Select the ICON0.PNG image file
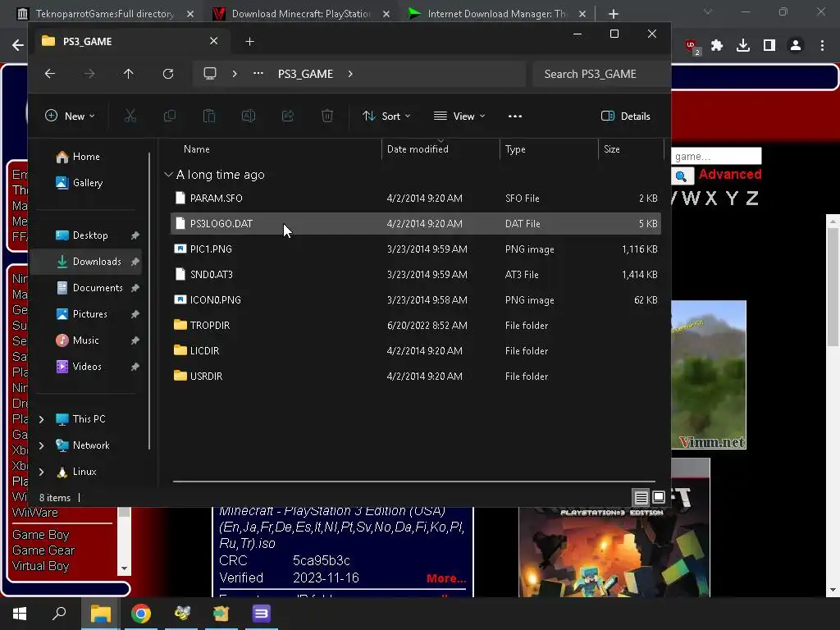 point(416,300)
